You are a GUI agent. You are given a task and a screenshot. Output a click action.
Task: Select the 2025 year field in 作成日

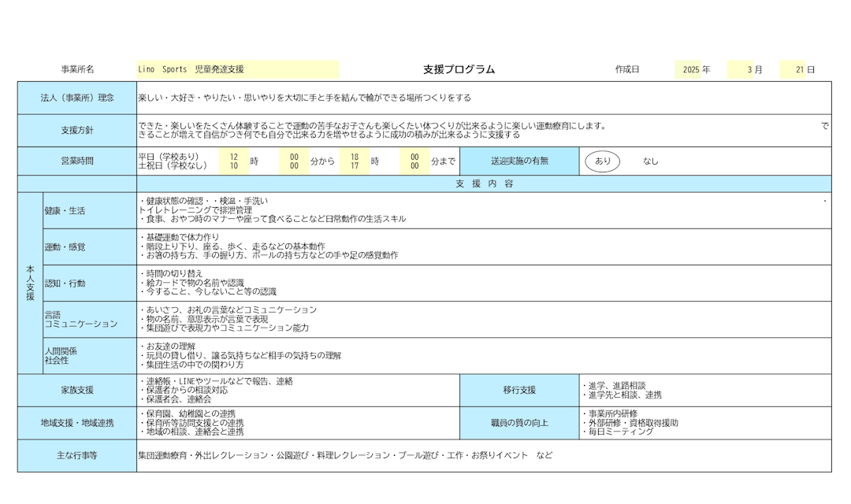[691, 69]
